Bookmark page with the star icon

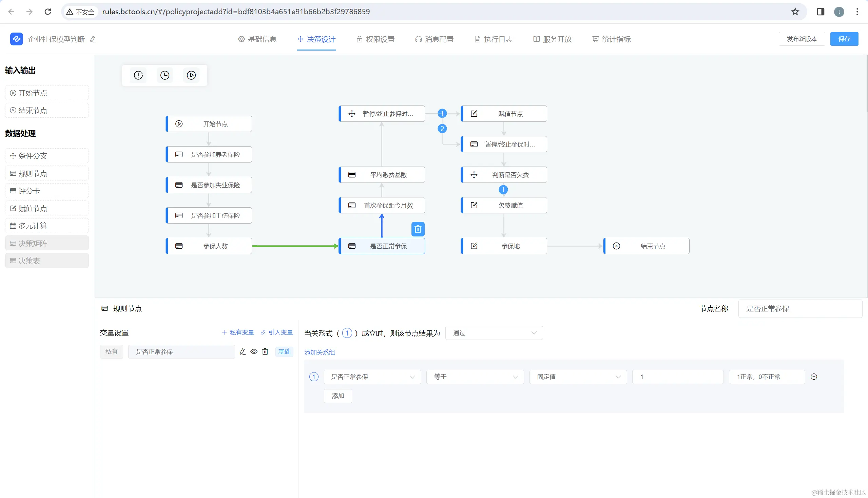[x=795, y=12]
